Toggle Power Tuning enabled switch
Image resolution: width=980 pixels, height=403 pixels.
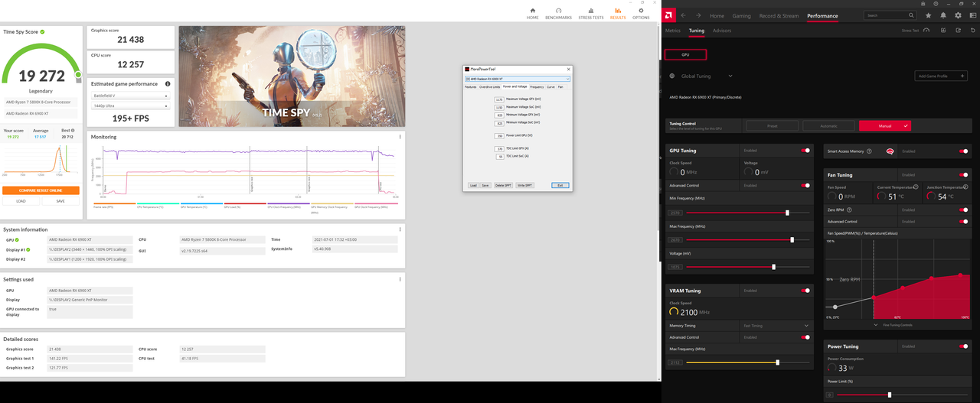[964, 346]
